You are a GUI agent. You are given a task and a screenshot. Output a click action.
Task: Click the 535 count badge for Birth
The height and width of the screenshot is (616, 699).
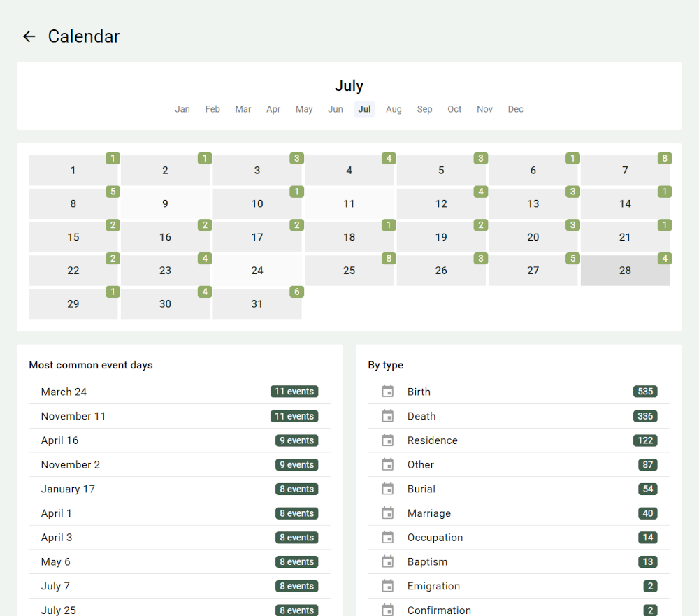tap(645, 392)
